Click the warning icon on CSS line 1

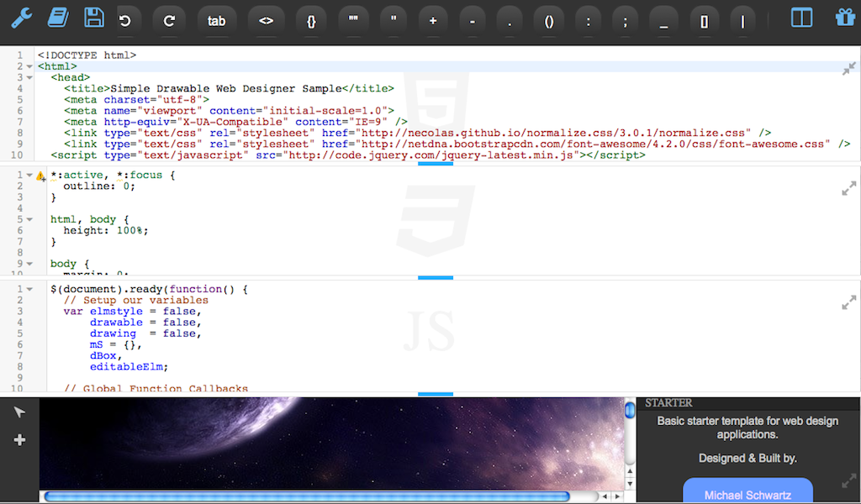tap(39, 176)
